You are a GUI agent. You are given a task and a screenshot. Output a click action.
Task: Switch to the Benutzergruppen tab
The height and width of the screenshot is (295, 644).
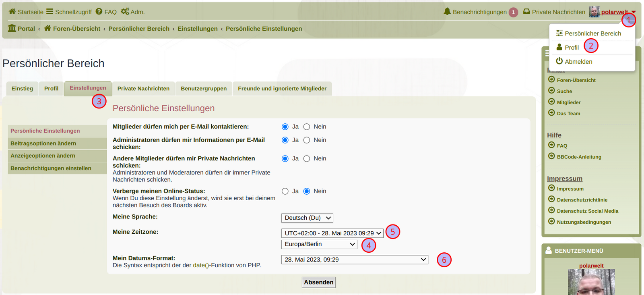[x=204, y=89]
